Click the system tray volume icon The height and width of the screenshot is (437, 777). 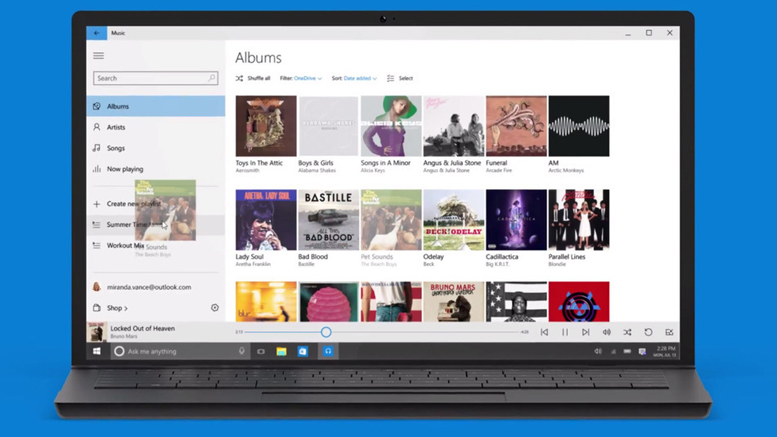pos(598,351)
